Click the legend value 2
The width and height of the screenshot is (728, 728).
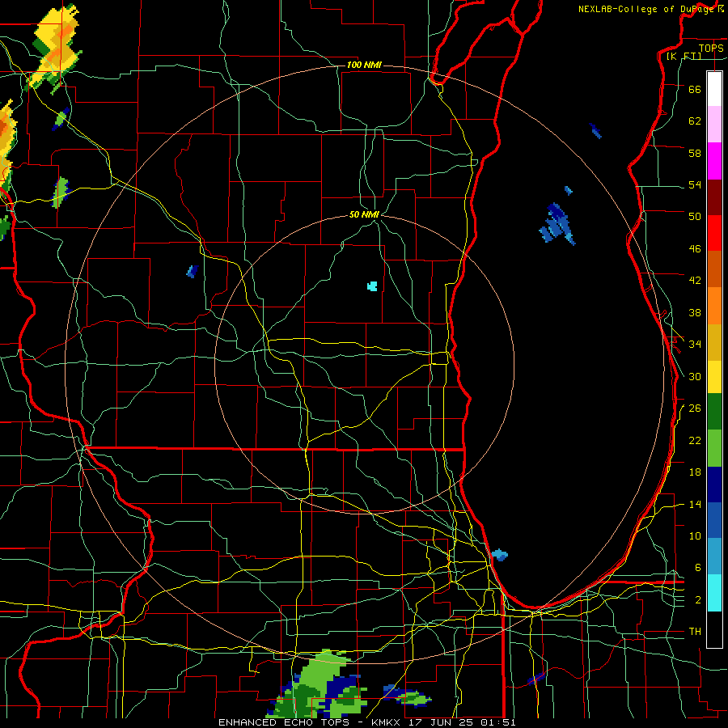click(697, 600)
